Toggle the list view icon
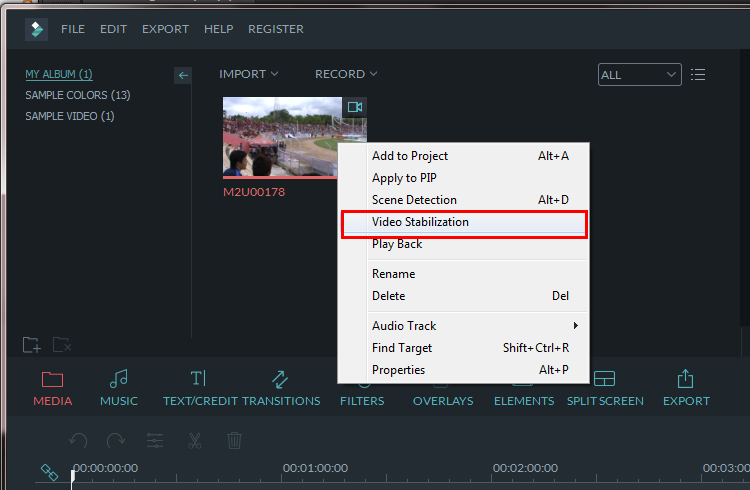This screenshot has height=490, width=750. click(698, 75)
